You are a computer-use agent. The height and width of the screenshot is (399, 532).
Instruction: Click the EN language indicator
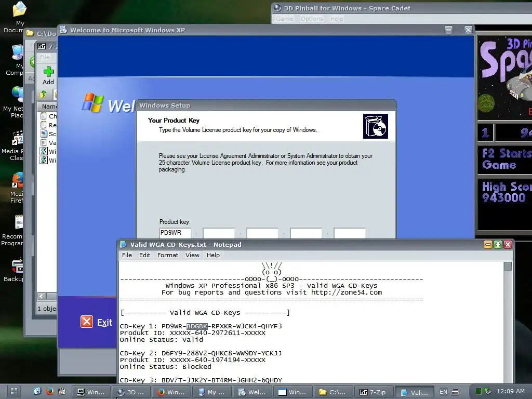[x=443, y=392]
